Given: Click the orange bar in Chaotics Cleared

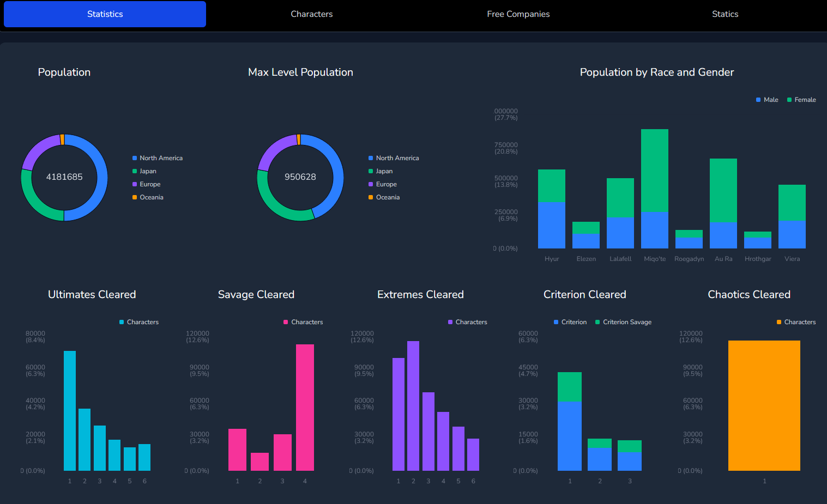Looking at the screenshot, I should (764, 405).
